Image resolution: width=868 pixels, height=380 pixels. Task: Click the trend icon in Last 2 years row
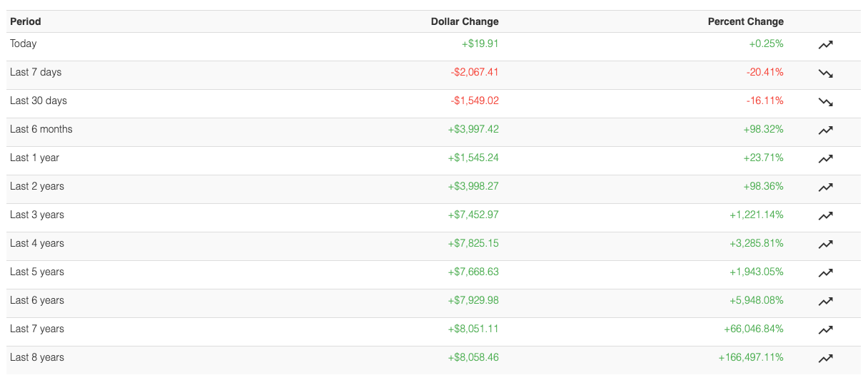pyautogui.click(x=825, y=187)
